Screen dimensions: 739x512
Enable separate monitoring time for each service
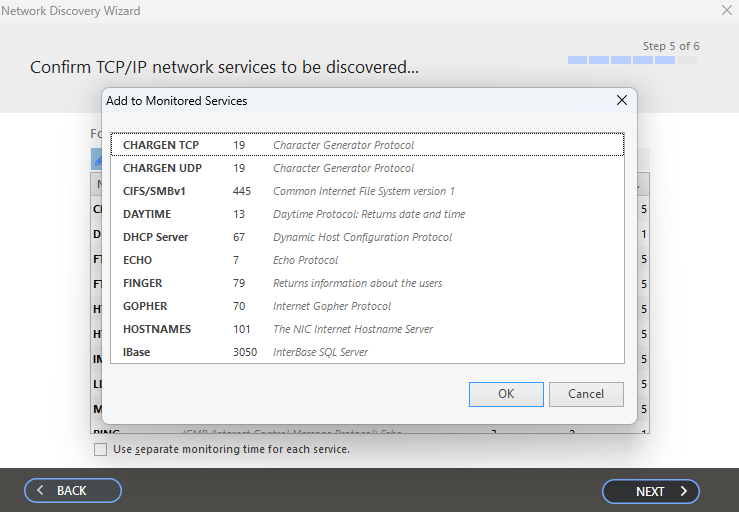[100, 449]
